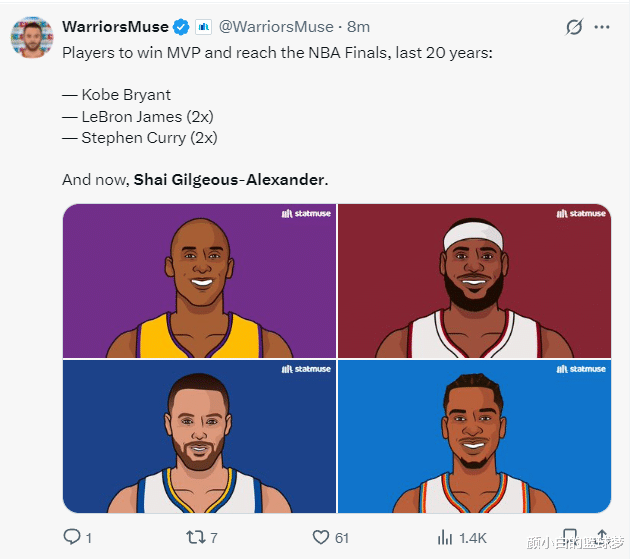Click the blue verified checkmark badge

(x=181, y=27)
